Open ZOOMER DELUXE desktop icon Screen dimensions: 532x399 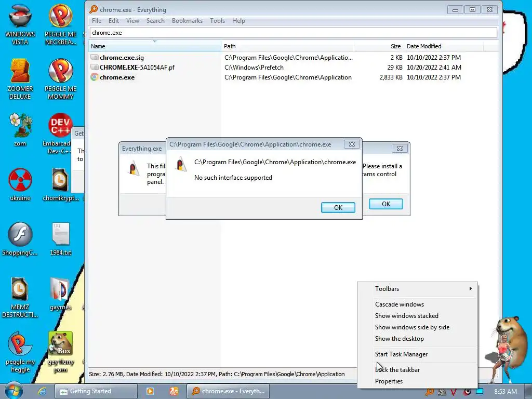pyautogui.click(x=20, y=79)
